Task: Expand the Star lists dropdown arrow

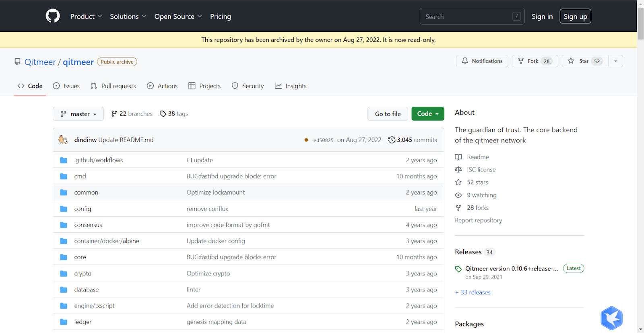Action: click(x=615, y=61)
